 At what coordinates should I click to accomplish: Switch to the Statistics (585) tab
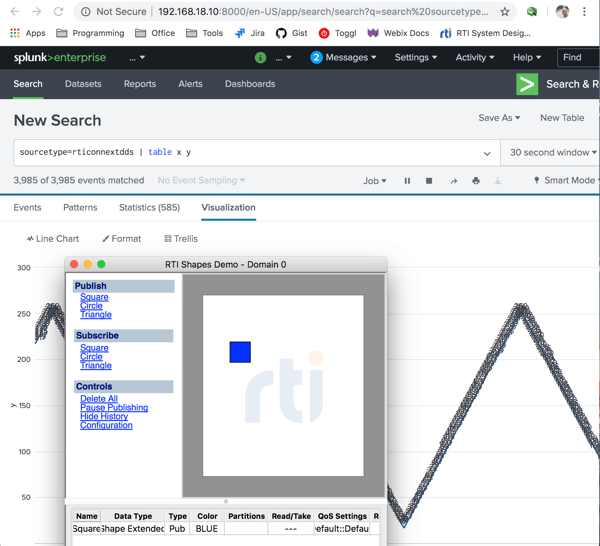pyautogui.click(x=149, y=207)
